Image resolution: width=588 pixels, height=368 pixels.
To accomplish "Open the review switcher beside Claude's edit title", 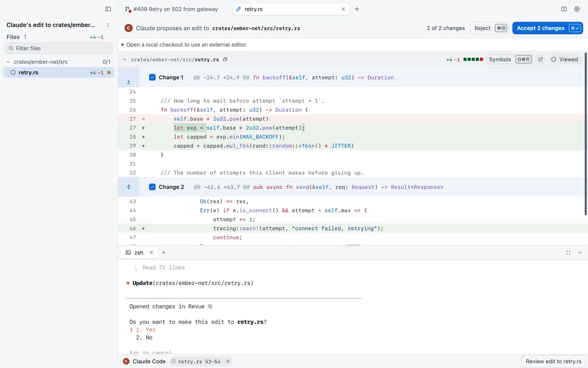I will point(108,25).
